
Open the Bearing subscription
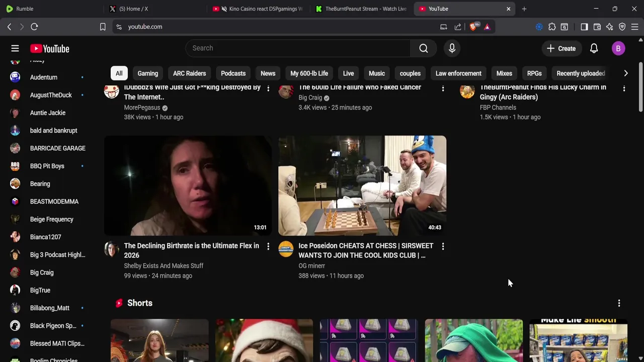click(x=48, y=184)
